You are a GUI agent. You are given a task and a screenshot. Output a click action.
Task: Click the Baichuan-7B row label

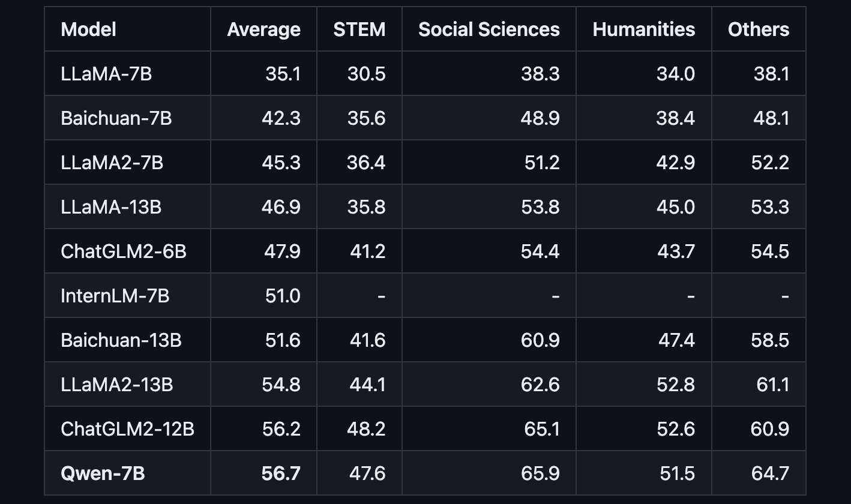click(116, 118)
